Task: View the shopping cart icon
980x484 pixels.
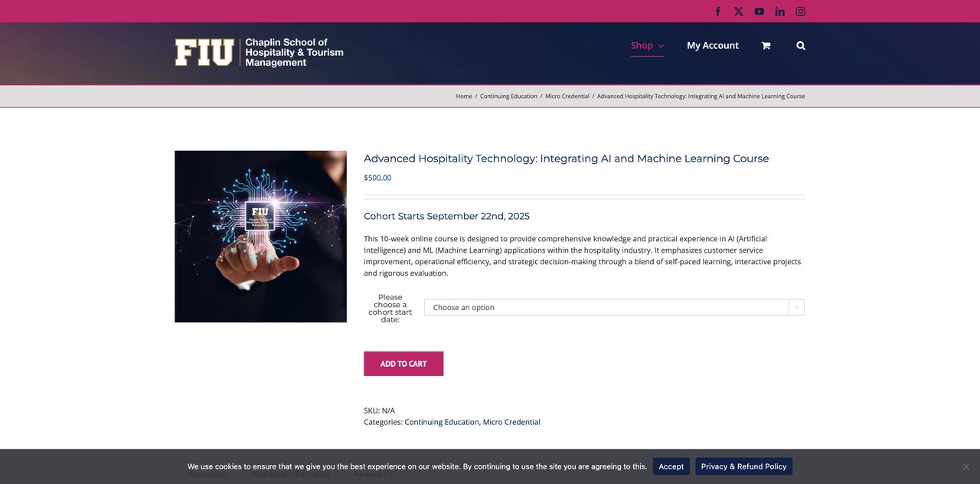Action: point(766,46)
